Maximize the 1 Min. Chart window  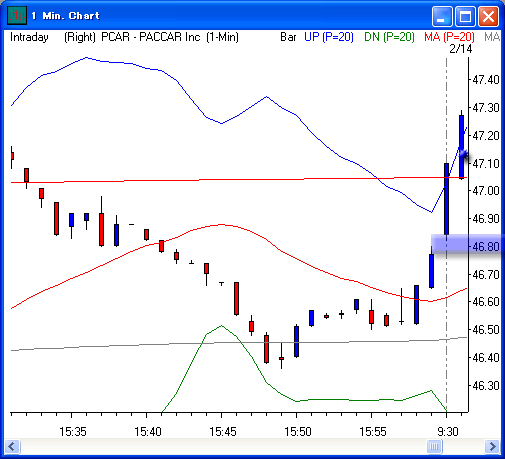465,16
